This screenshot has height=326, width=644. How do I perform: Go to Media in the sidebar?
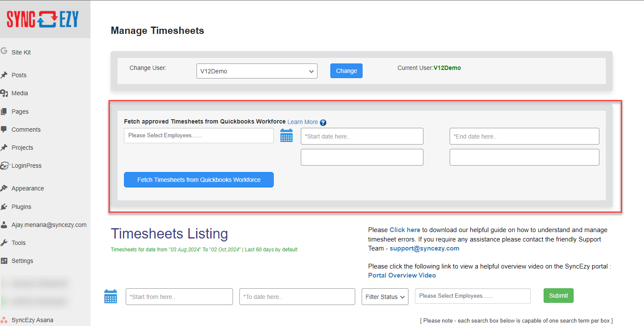click(x=20, y=93)
